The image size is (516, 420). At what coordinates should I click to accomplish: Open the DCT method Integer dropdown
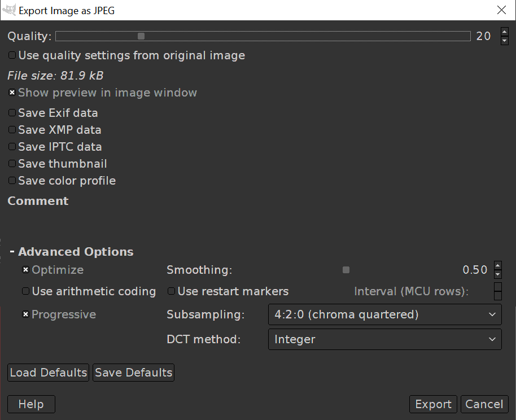(x=384, y=339)
